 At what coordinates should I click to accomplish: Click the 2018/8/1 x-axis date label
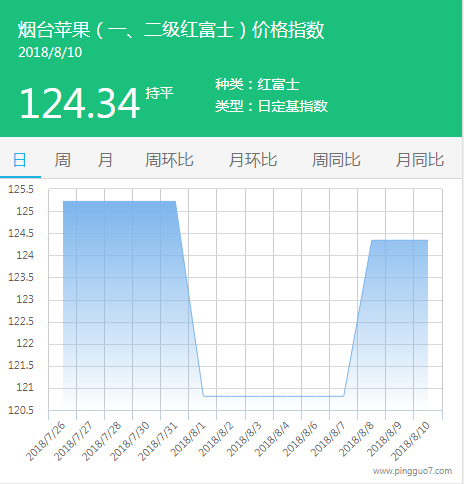click(x=188, y=439)
